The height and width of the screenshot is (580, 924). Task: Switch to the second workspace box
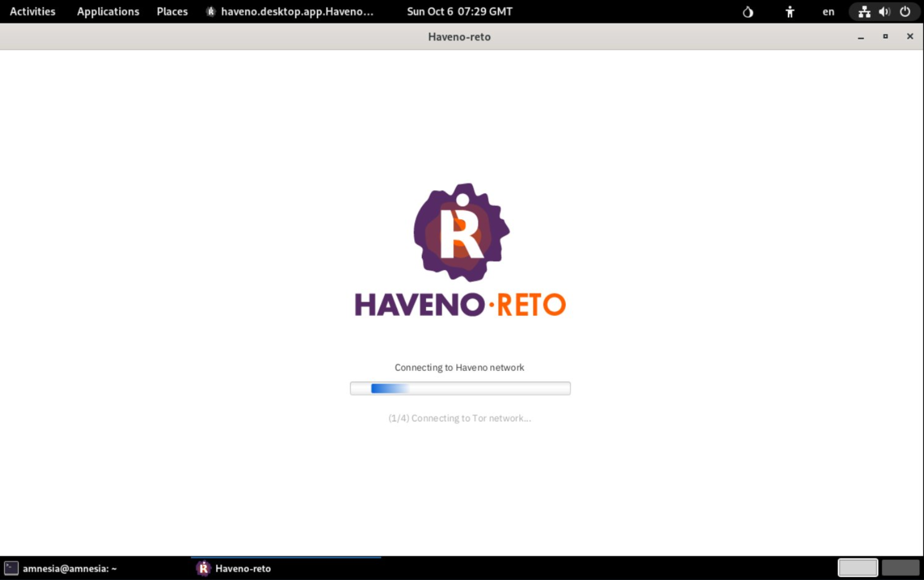(x=900, y=567)
